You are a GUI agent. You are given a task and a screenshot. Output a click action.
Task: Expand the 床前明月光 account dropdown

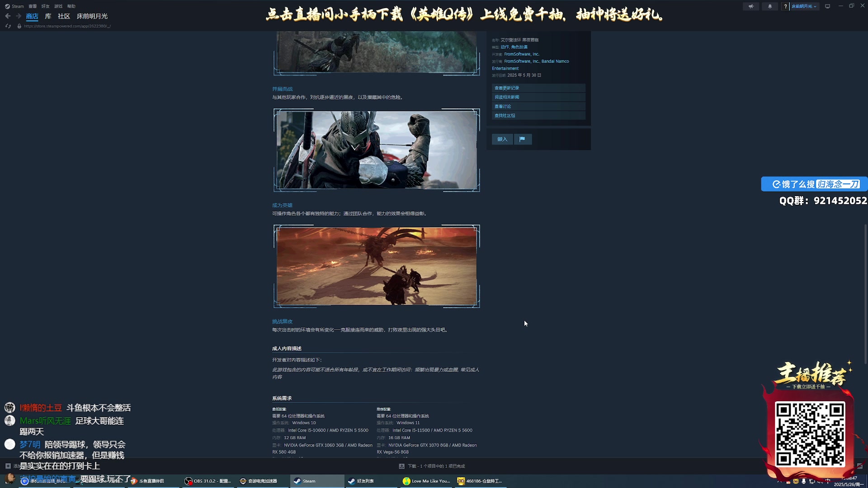(x=804, y=6)
